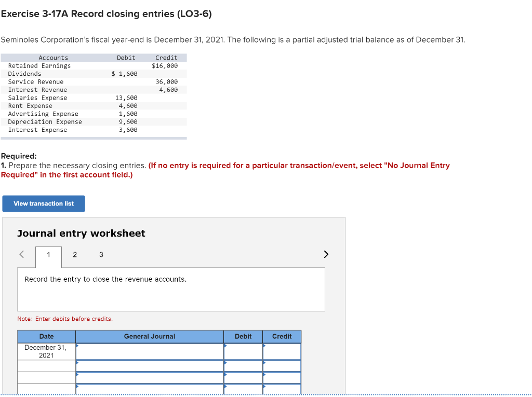The width and height of the screenshot is (532, 397).
Task: Click the Debit field of the first entry row
Action: pyautogui.click(x=243, y=351)
